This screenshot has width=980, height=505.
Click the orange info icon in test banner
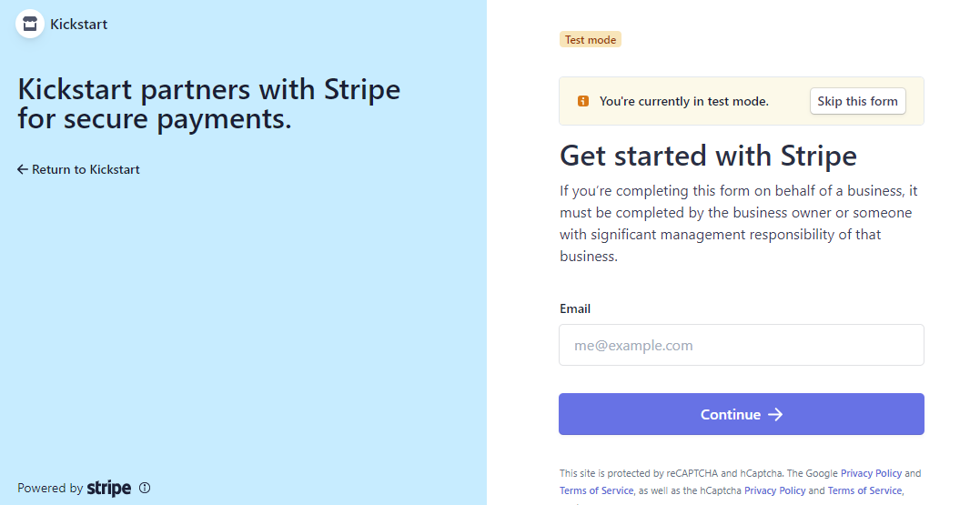click(583, 101)
